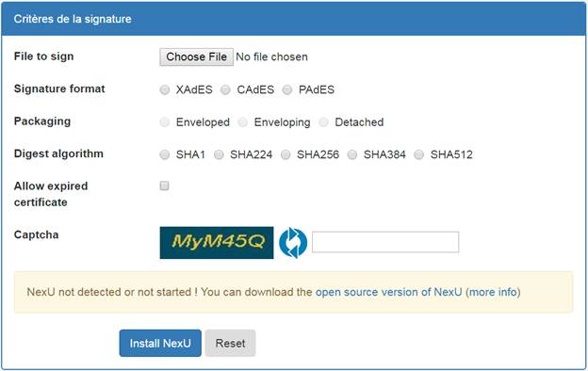Click the File to sign label
This screenshot has height=371, width=588.
44,56
